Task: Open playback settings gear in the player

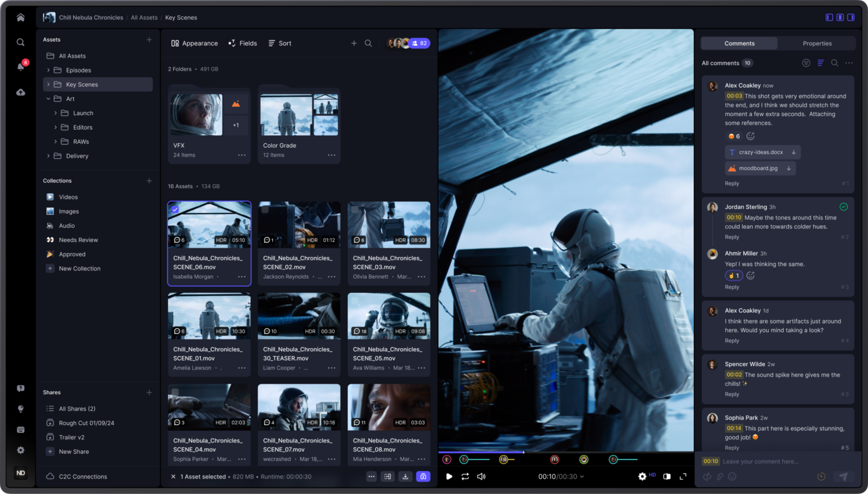Action: coord(642,477)
